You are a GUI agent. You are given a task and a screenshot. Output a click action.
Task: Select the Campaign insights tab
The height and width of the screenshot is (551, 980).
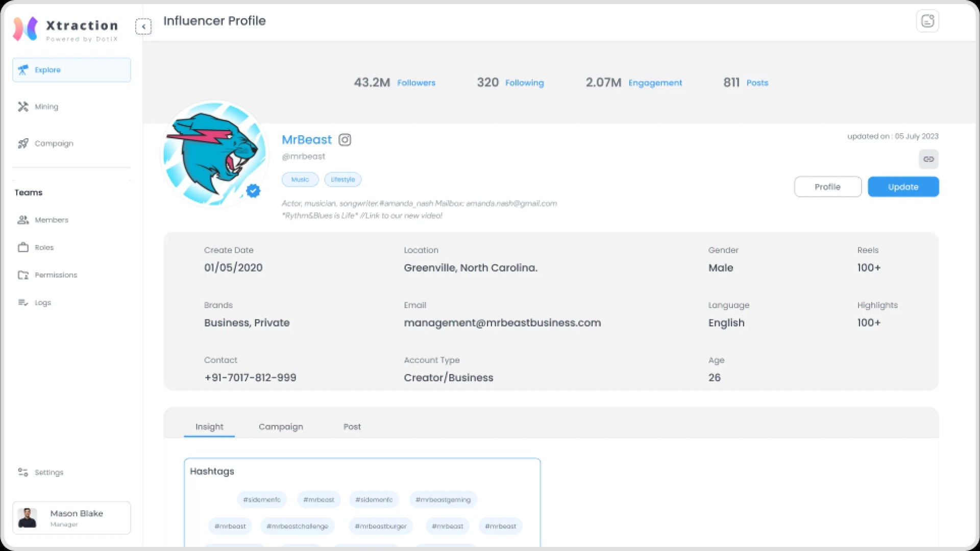tap(281, 427)
